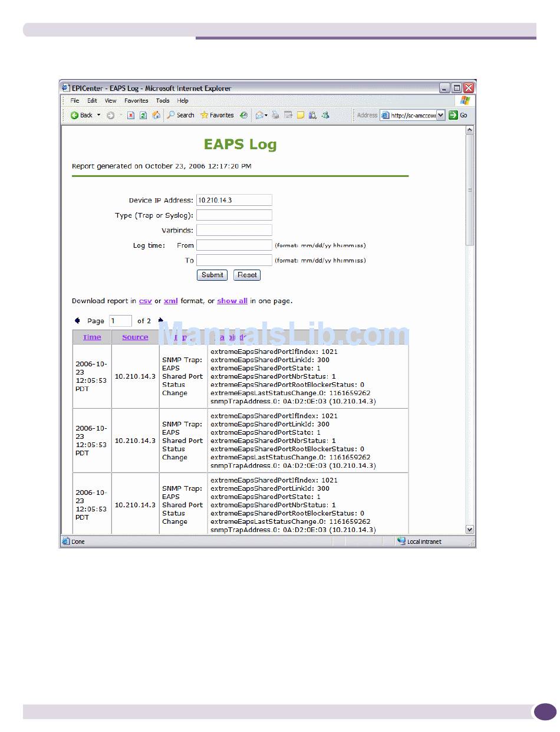Click the Page number input box

[120, 321]
